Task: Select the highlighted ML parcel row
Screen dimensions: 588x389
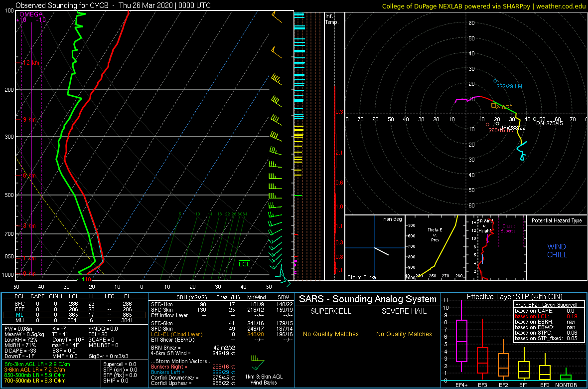Action: 74,315
